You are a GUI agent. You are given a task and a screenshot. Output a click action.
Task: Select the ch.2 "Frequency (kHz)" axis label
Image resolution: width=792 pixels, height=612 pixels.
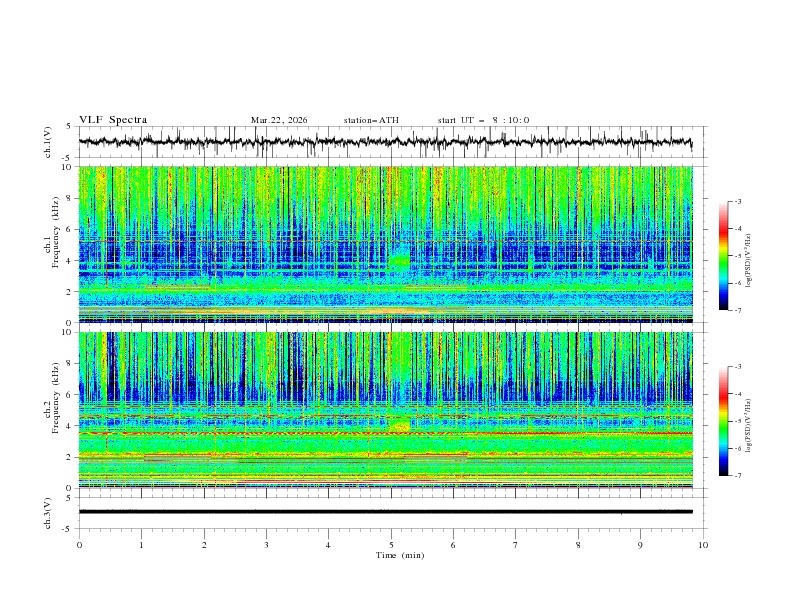[56, 397]
